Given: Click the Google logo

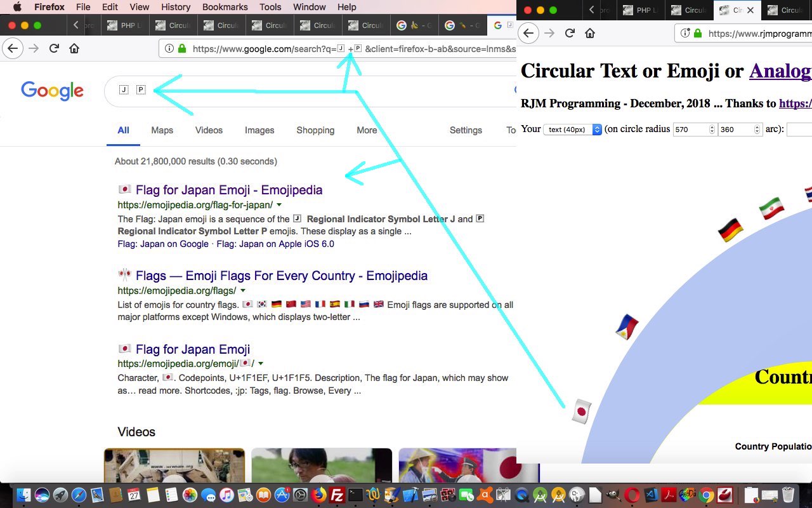Looking at the screenshot, I should tap(52, 91).
